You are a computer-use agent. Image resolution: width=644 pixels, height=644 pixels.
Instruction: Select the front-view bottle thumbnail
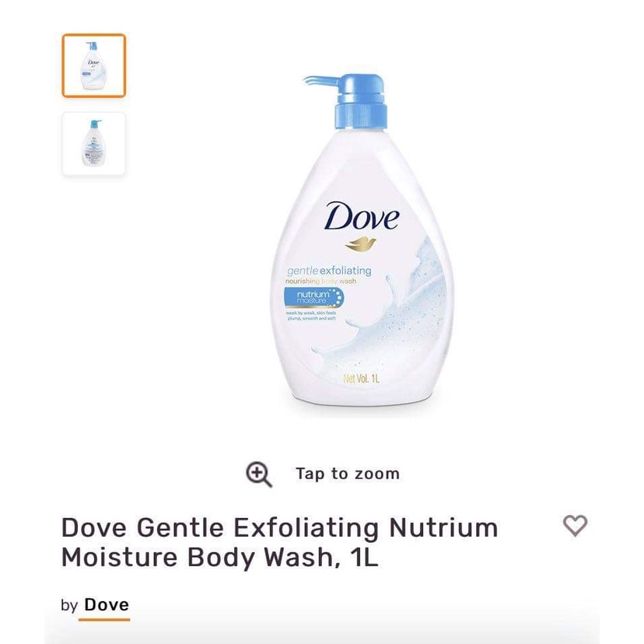[x=93, y=65]
